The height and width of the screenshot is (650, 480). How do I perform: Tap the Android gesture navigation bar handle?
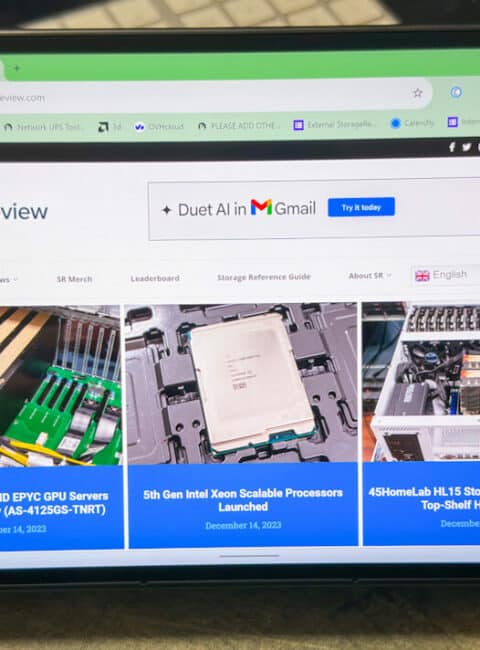(250, 556)
